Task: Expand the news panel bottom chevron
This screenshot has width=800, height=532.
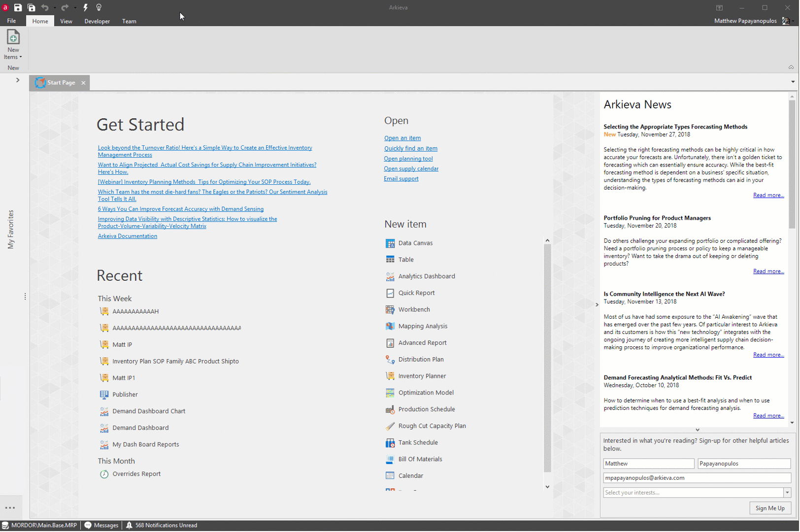Action: 697,430
